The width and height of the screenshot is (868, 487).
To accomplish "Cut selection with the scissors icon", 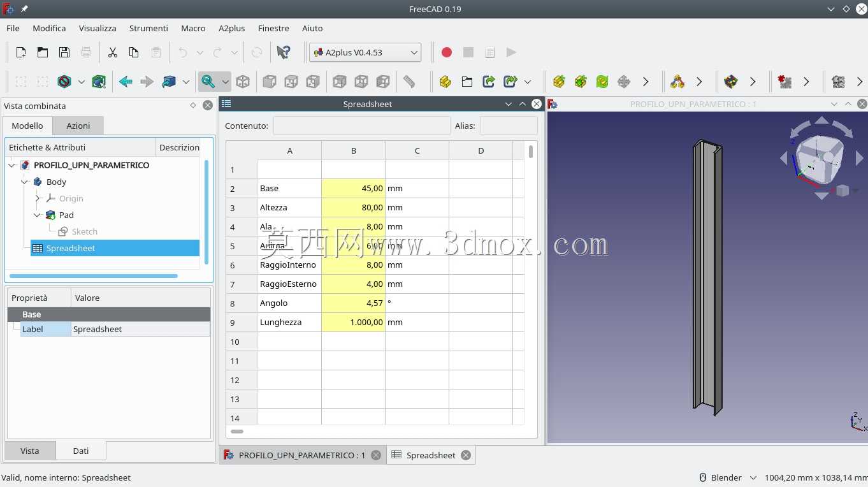I will (x=113, y=52).
